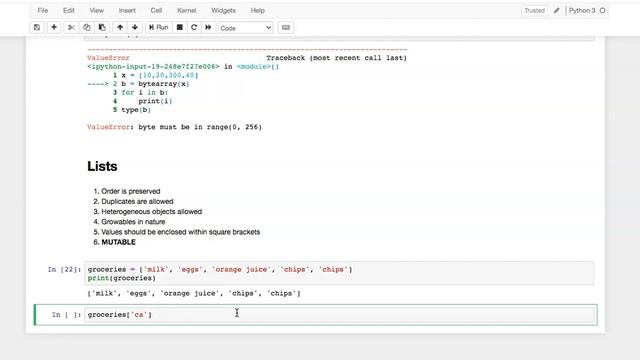Image resolution: width=640 pixels, height=360 pixels.
Task: Cut selected cells with the scissors icon
Action: pyautogui.click(x=71, y=27)
